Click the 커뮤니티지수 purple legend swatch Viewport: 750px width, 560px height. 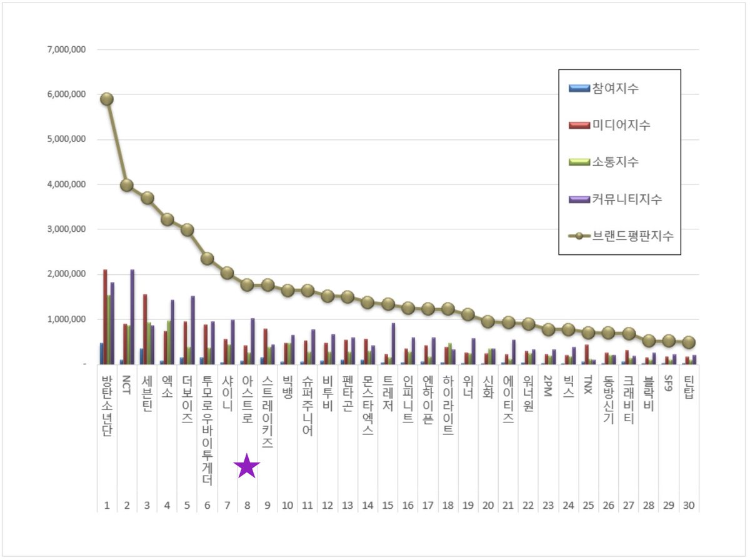tap(579, 199)
